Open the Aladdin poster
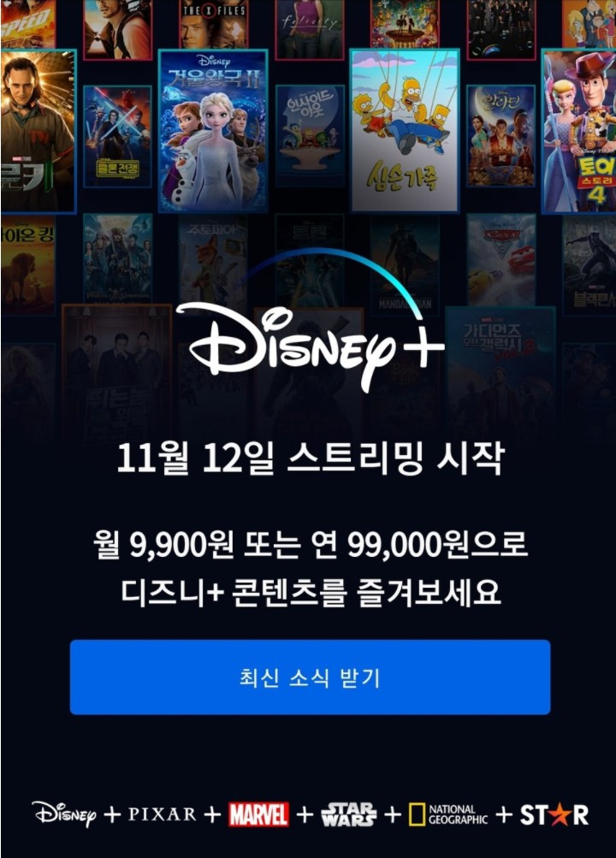 [501, 136]
